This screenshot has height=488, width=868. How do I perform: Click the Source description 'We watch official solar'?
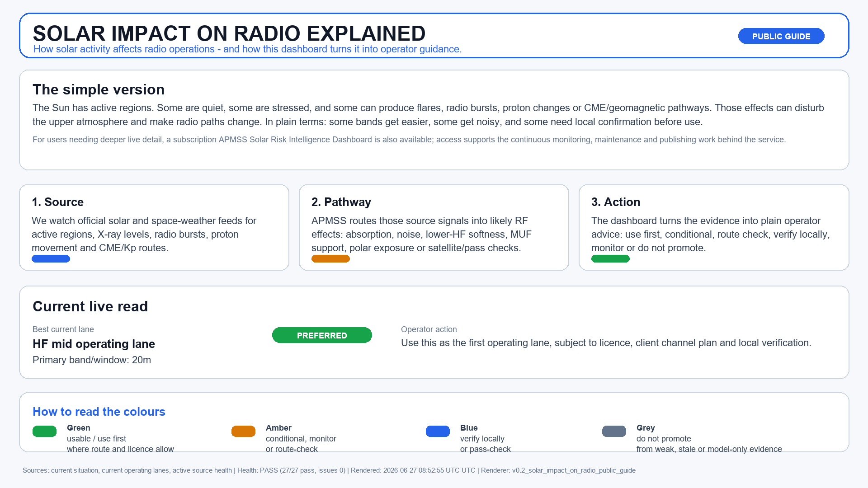point(144,234)
